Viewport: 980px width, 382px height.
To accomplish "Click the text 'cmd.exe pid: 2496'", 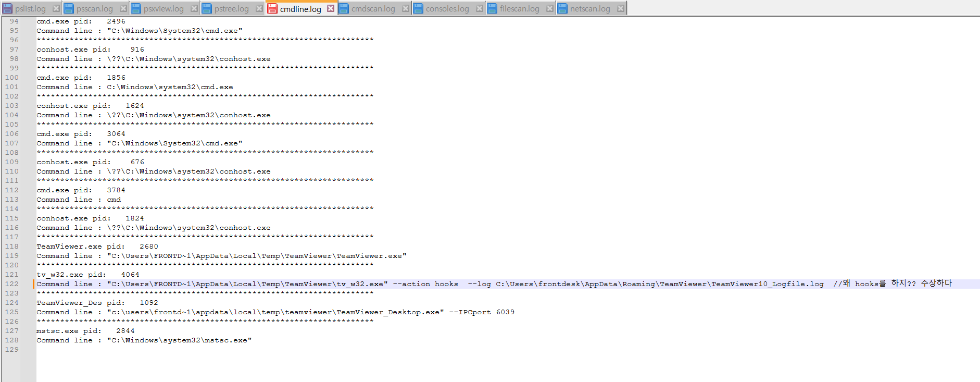I will [x=81, y=21].
